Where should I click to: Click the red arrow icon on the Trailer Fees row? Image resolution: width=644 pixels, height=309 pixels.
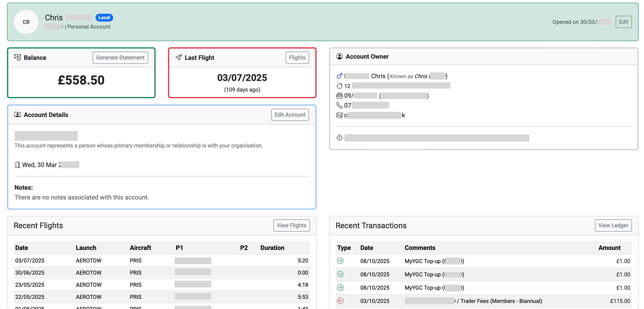tap(341, 301)
